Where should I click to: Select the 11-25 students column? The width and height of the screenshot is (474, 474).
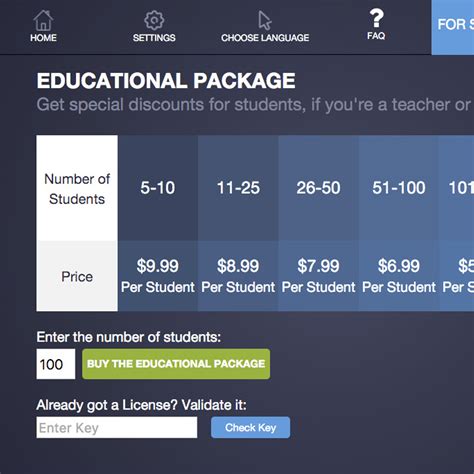click(x=238, y=188)
